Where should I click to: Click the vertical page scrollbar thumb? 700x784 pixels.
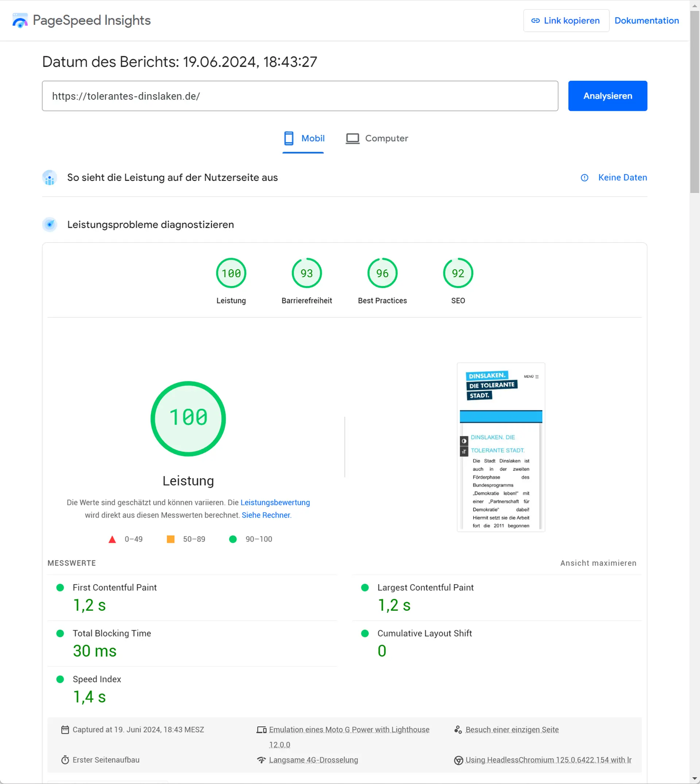pyautogui.click(x=695, y=102)
